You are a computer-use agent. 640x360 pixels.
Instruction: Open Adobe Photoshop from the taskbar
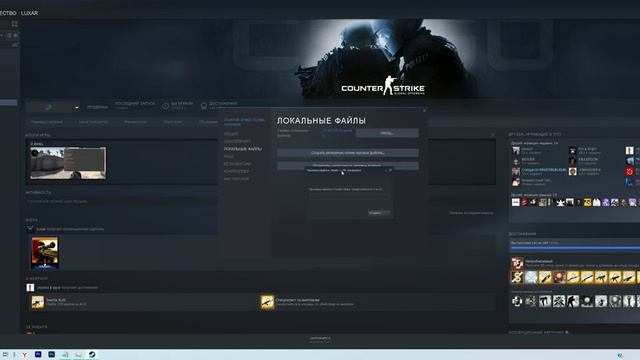(x=51, y=354)
